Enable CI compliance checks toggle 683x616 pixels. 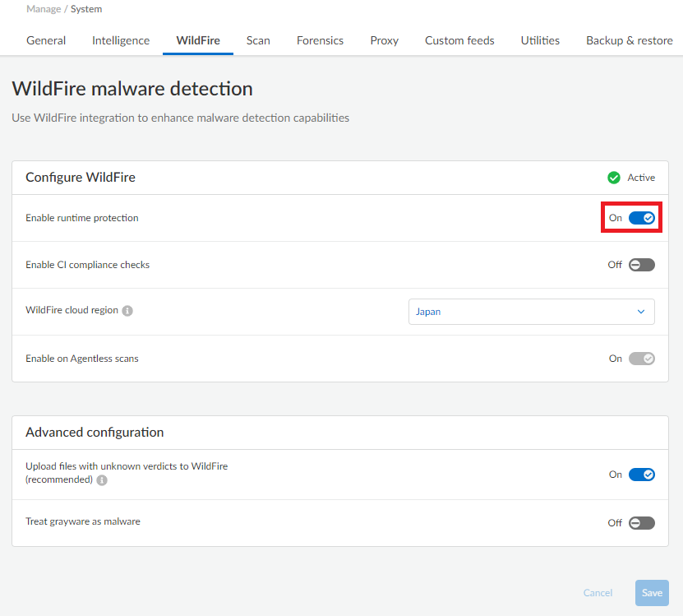[642, 265]
